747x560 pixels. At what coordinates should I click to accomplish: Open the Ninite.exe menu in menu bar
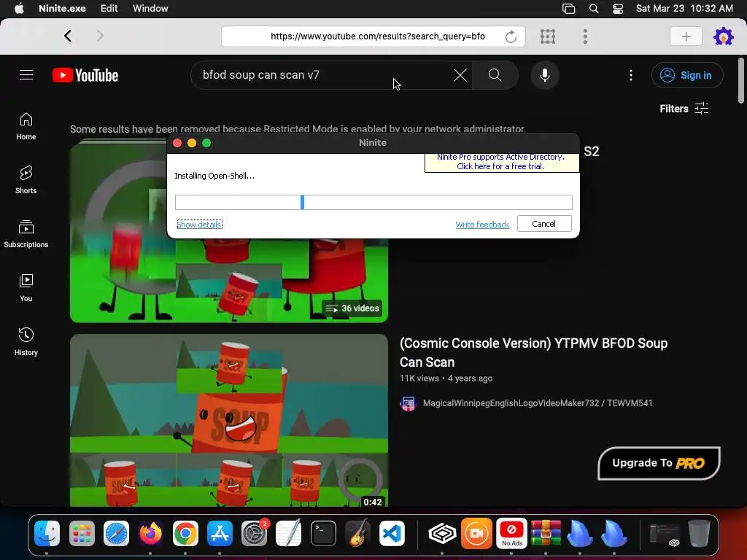pos(62,9)
